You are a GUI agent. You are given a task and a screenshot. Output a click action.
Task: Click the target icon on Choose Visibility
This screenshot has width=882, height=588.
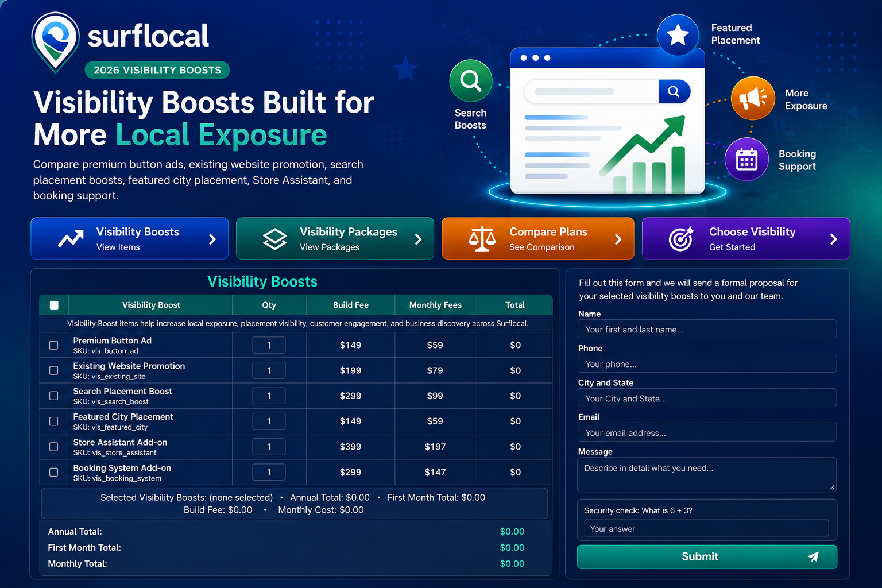(x=682, y=238)
